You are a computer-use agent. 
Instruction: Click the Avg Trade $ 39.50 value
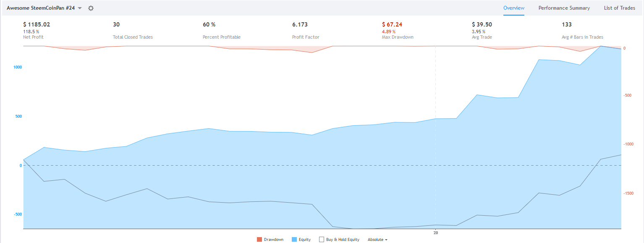[482, 24]
